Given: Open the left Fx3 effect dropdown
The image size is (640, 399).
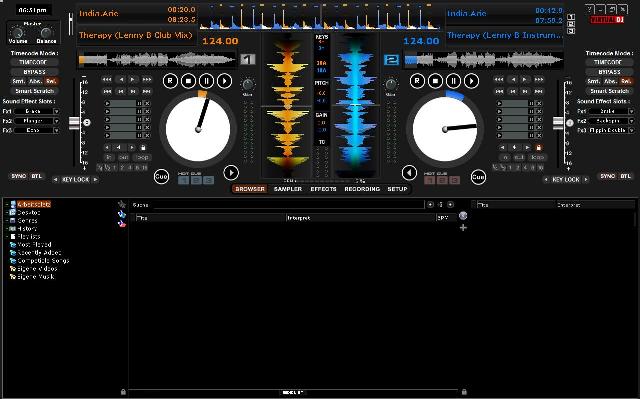Looking at the screenshot, I should [56, 130].
